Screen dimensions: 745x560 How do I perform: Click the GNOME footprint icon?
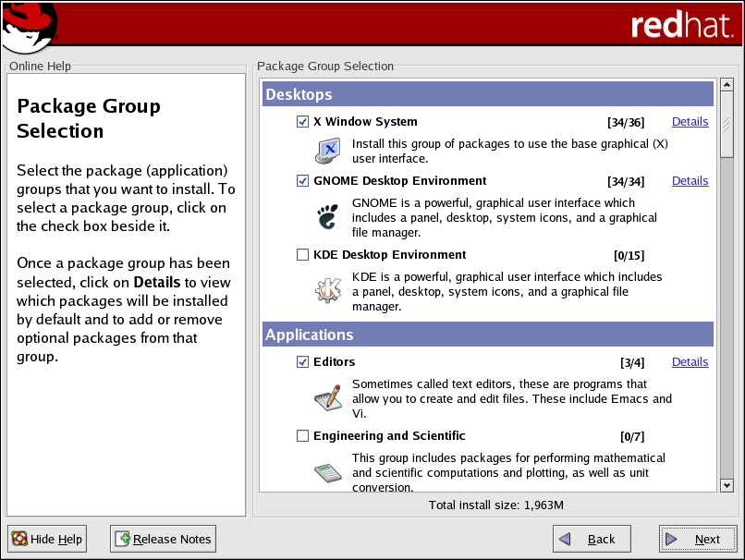328,216
